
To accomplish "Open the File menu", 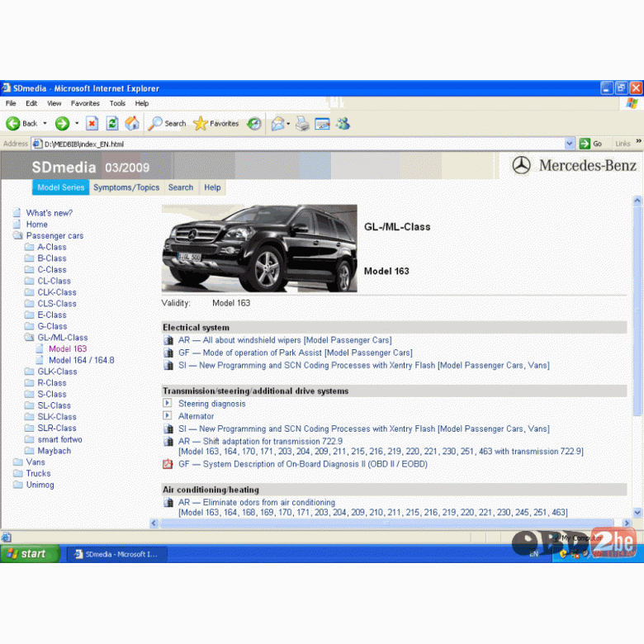I will point(11,103).
